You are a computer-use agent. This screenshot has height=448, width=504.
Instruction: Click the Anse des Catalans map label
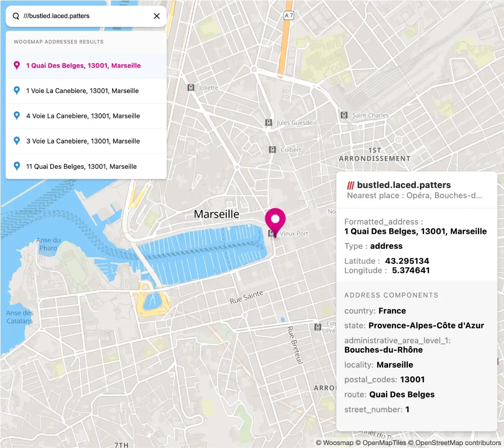click(19, 317)
